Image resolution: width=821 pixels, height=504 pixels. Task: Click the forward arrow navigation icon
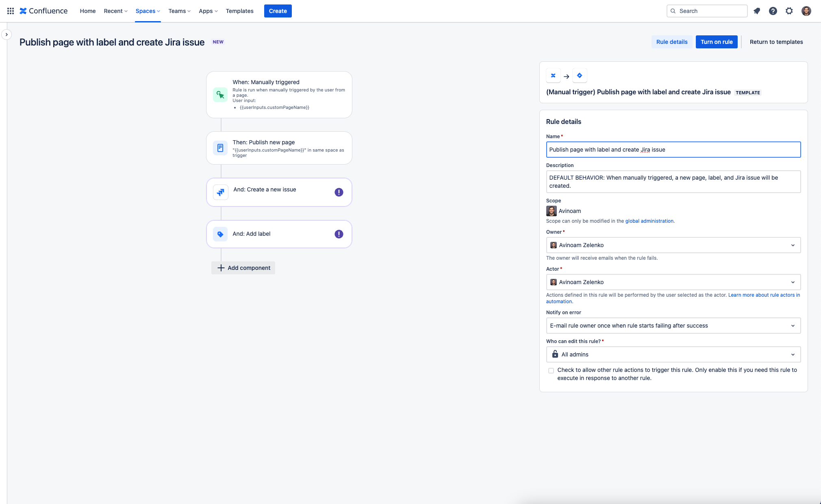click(566, 76)
